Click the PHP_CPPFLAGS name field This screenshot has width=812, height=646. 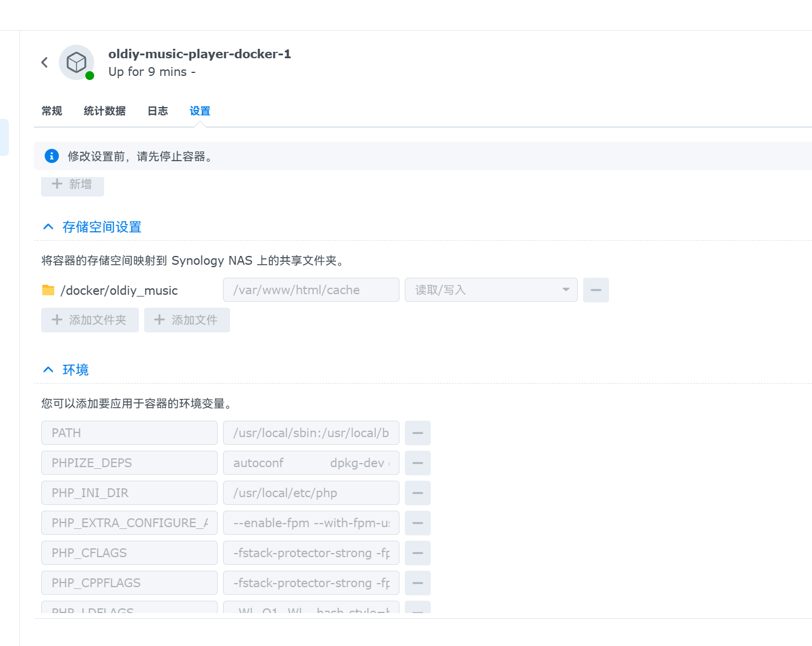[129, 583]
